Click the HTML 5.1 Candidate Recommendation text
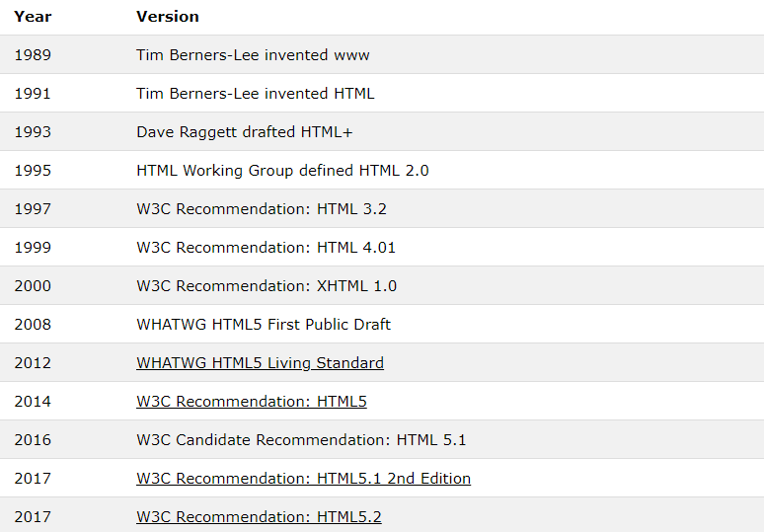The height and width of the screenshot is (532, 764). click(301, 440)
